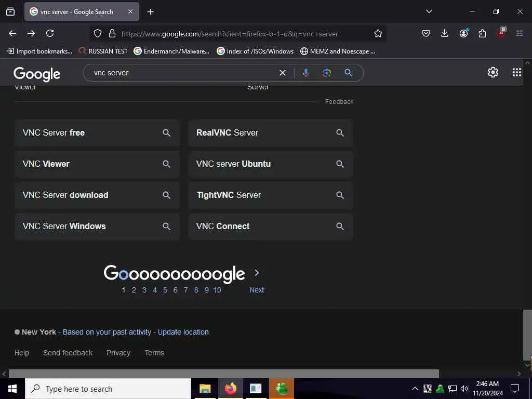Open the 'Send feedback' footer link

[x=68, y=353]
